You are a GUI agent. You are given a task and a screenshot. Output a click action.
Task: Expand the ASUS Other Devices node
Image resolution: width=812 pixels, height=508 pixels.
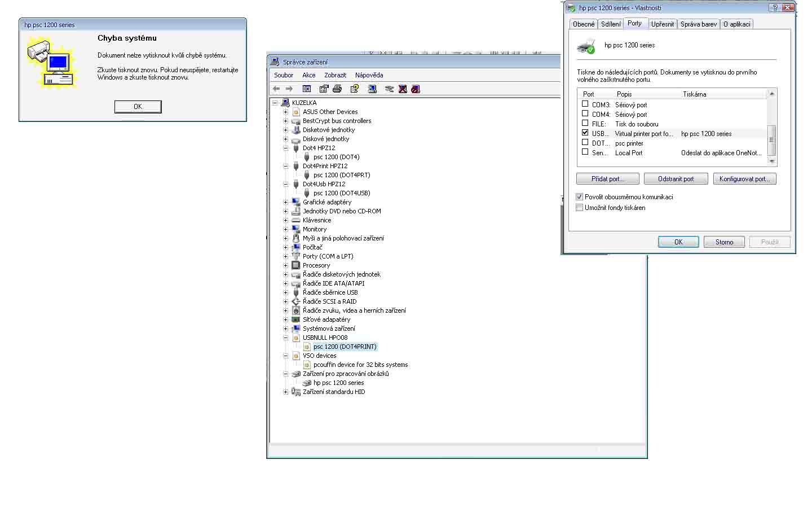(x=285, y=112)
